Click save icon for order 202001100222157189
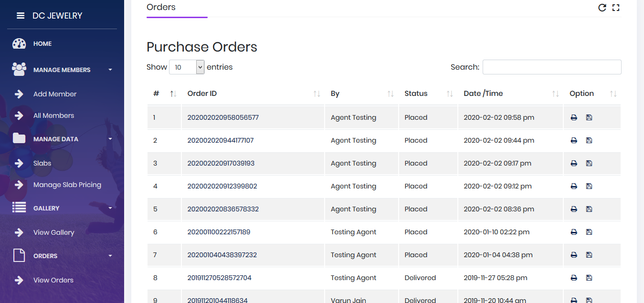The image size is (644, 303). pos(589,232)
